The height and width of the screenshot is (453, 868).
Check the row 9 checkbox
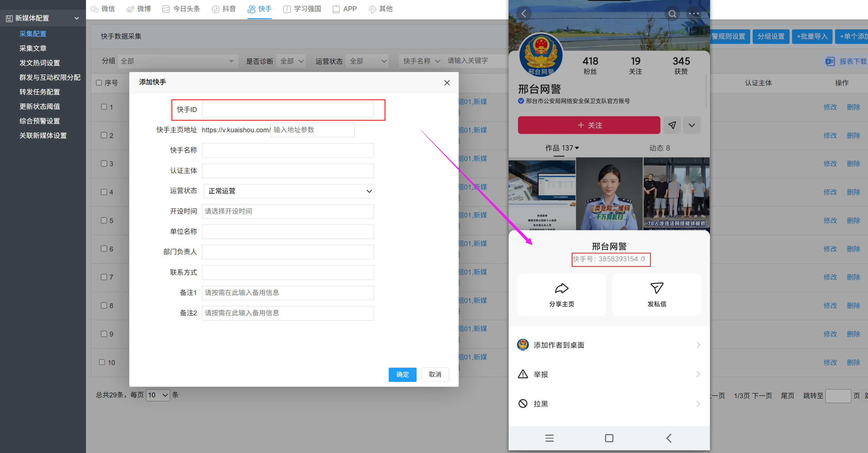104,334
